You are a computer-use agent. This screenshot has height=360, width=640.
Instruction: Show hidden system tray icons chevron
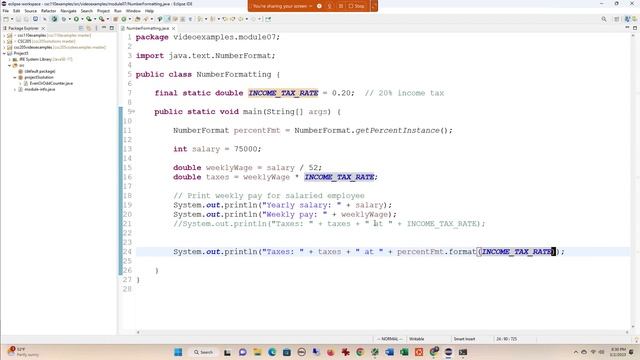pos(576,352)
